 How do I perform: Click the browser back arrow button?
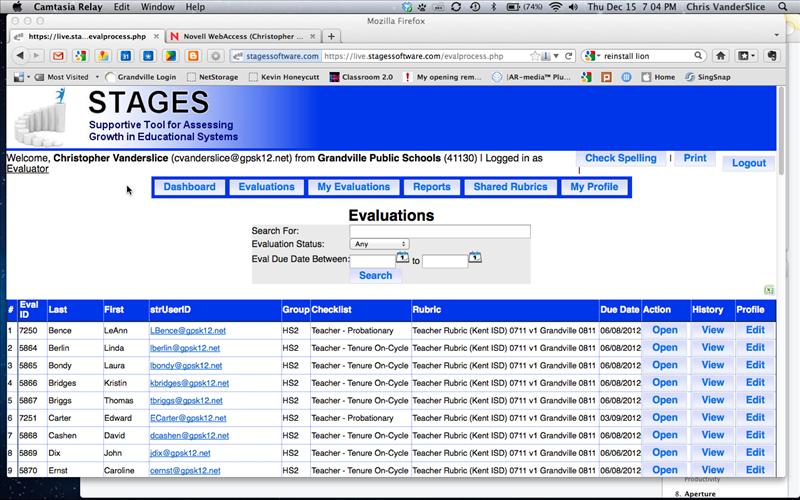(20, 56)
